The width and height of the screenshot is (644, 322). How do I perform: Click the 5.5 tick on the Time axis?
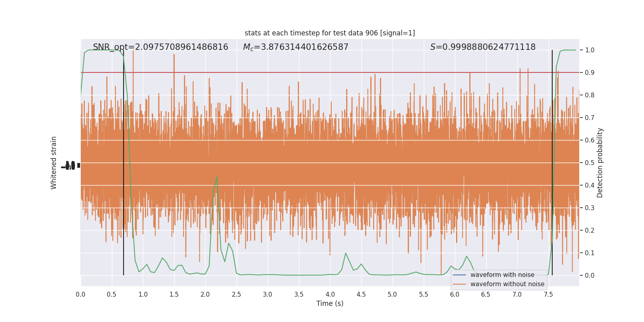point(424,294)
